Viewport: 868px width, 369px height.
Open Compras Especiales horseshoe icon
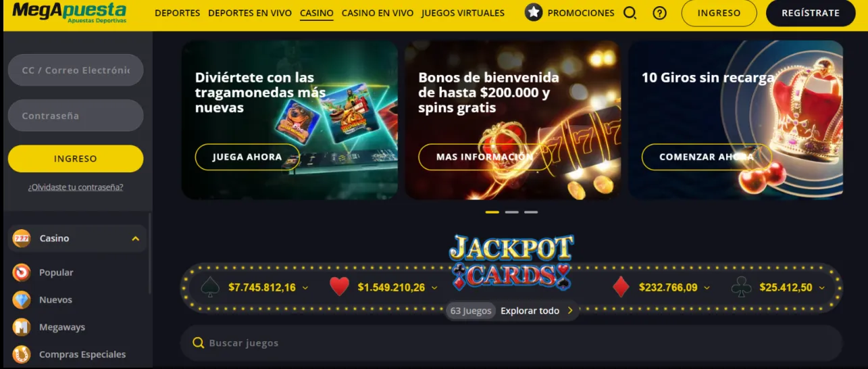(22, 354)
